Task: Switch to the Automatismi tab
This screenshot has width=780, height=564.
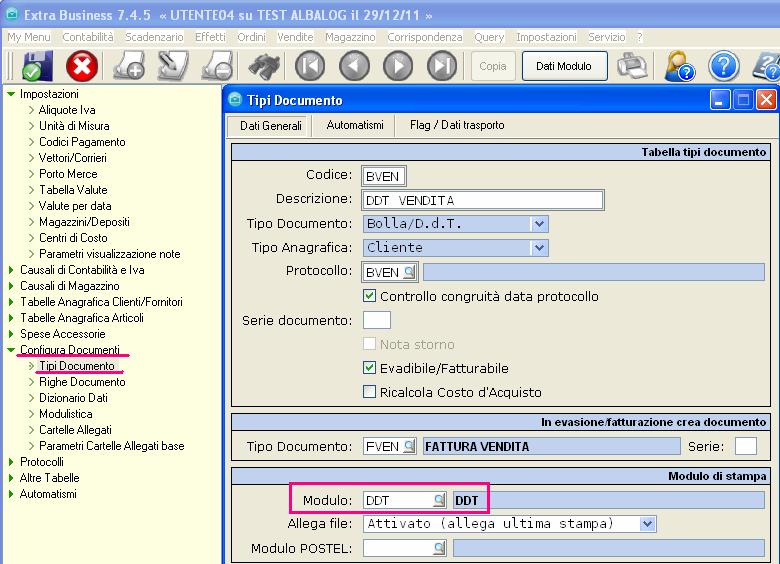Action: tap(355, 125)
